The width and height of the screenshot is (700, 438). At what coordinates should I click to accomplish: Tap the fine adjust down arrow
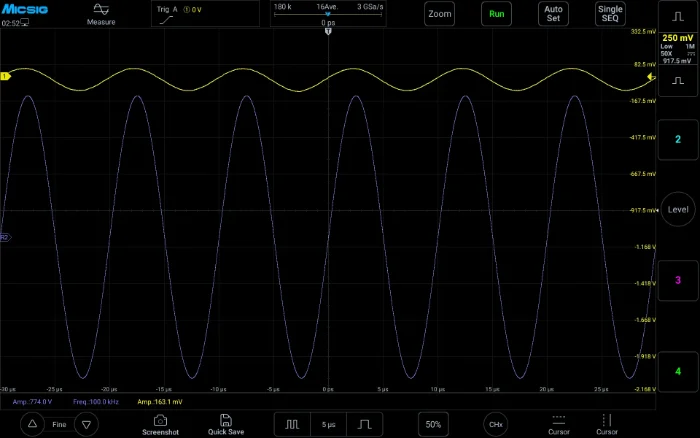tap(87, 424)
